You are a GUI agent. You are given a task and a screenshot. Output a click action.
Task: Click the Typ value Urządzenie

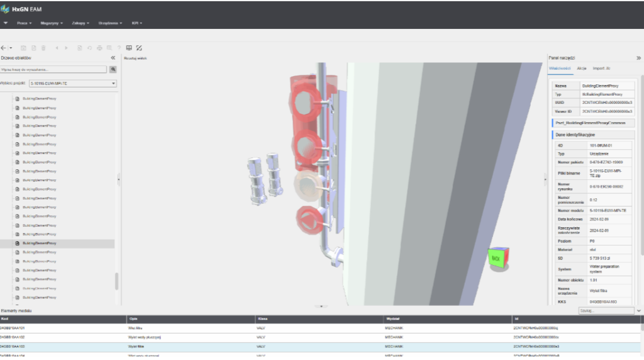point(599,154)
